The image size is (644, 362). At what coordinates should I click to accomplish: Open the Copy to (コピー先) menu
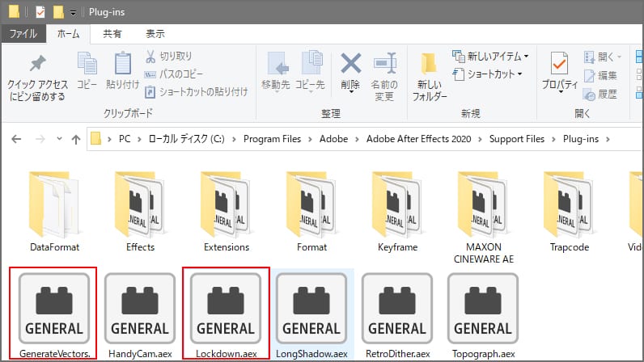311,72
